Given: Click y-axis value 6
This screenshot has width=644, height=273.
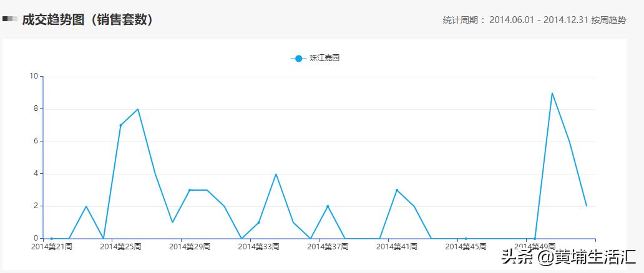Looking at the screenshot, I should click(36, 141).
